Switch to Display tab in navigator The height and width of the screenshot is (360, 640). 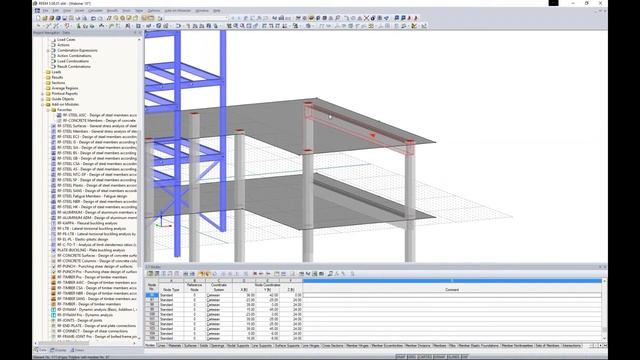pyautogui.click(x=58, y=350)
